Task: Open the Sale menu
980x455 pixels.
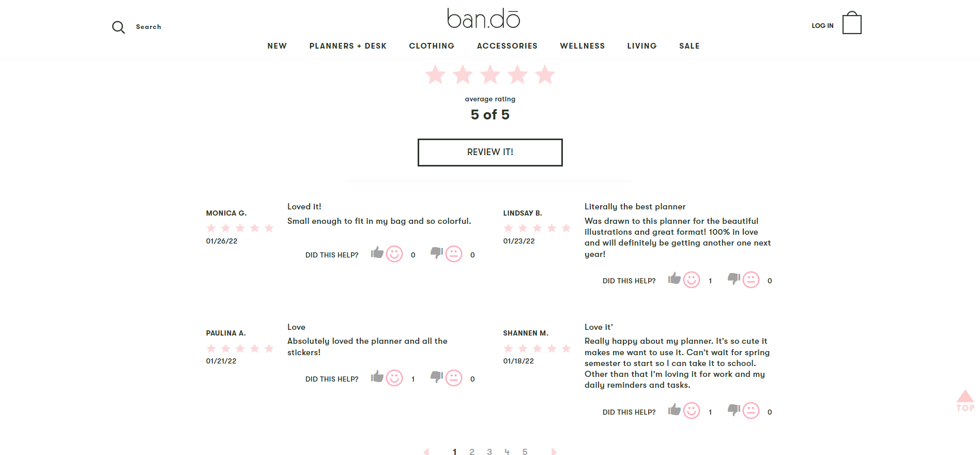Action: pos(689,46)
